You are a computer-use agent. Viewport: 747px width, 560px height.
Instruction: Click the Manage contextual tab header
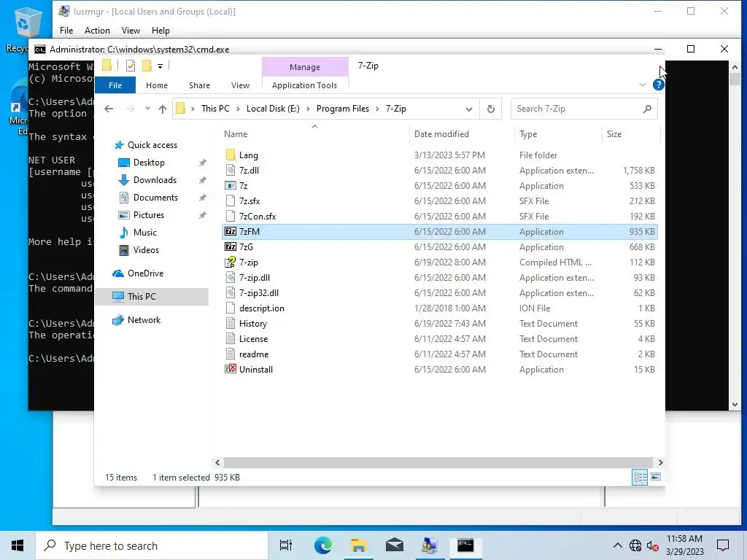[305, 67]
